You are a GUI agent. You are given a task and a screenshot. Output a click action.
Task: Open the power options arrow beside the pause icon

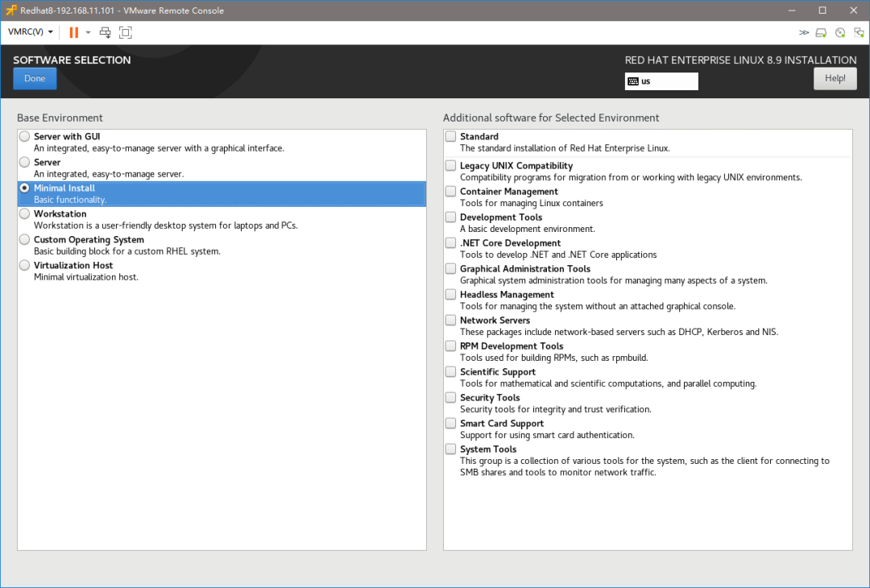point(88,32)
